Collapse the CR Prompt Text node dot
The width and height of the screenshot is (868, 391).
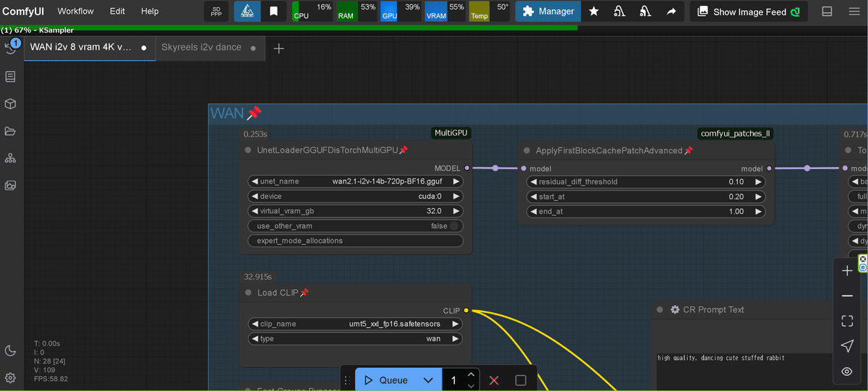pos(660,309)
